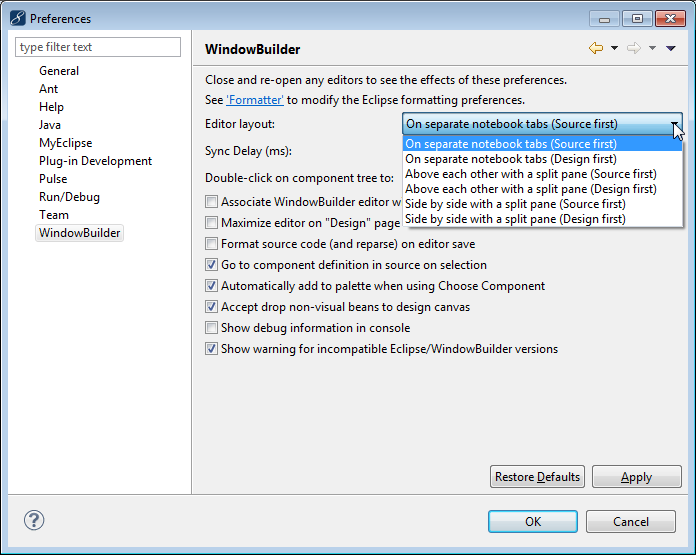Choose Side by side split pane (Design first)
This screenshot has width=696, height=555.
point(515,219)
